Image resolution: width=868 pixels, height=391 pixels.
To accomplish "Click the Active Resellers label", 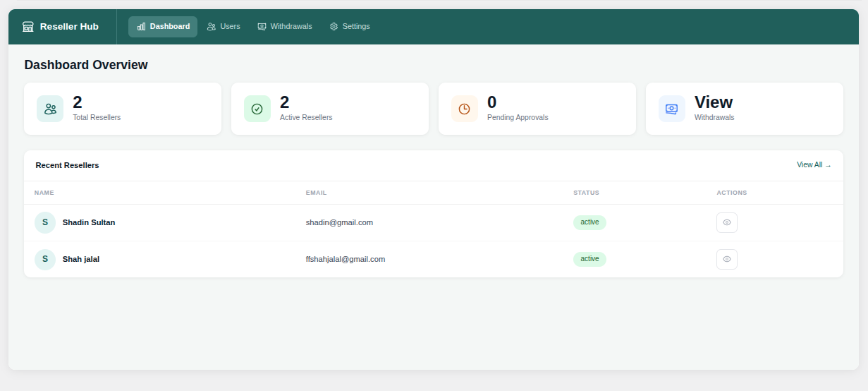I will (306, 117).
